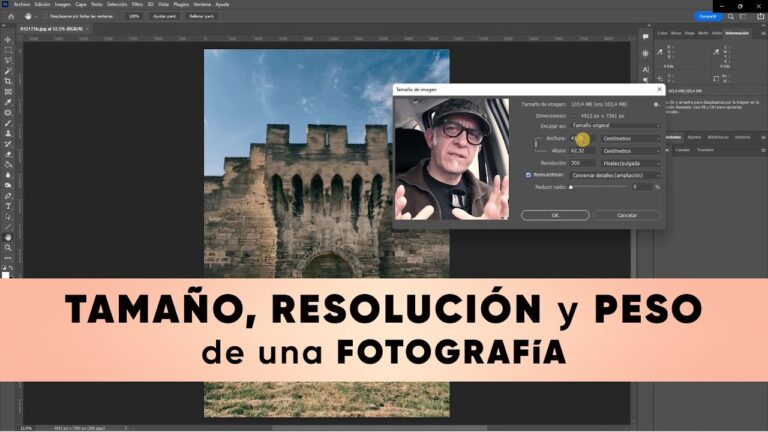Select the Eyedropper tool
Screen dimensions: 768x432
tap(8, 102)
